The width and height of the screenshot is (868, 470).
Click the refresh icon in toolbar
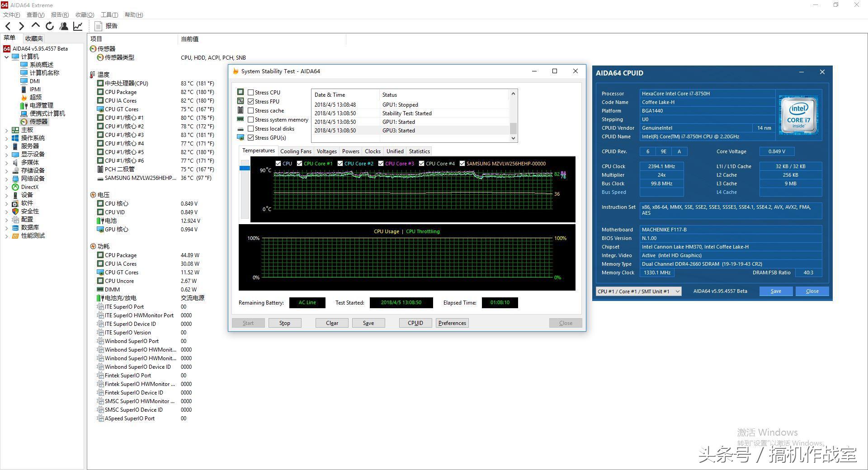tap(50, 26)
